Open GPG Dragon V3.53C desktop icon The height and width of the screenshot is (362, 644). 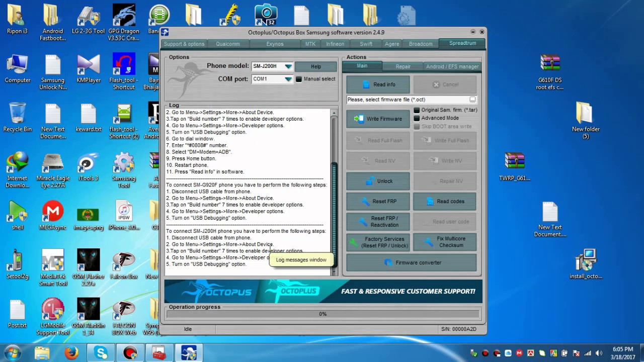[x=124, y=23]
